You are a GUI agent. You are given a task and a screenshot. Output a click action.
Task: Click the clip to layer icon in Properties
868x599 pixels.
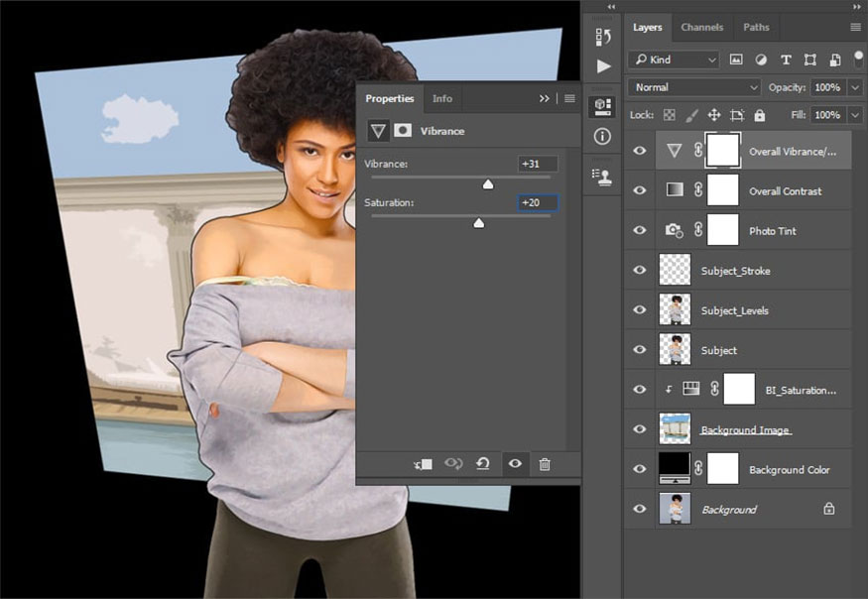(423, 464)
